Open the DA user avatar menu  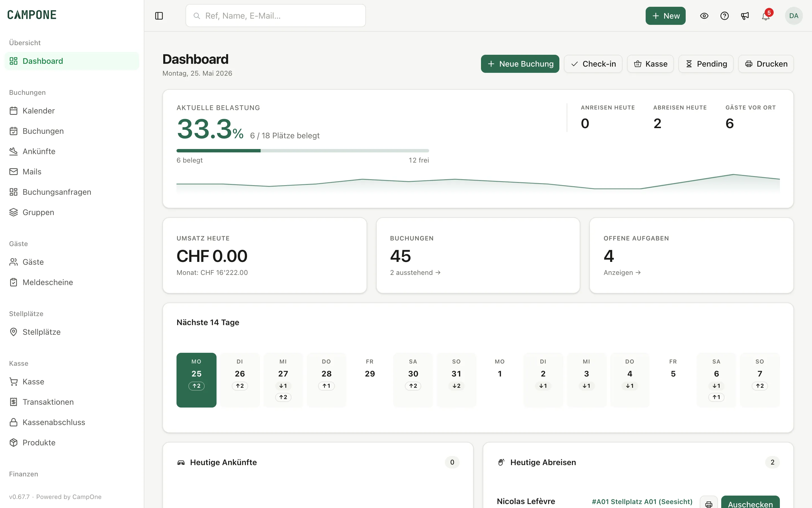pyautogui.click(x=794, y=16)
